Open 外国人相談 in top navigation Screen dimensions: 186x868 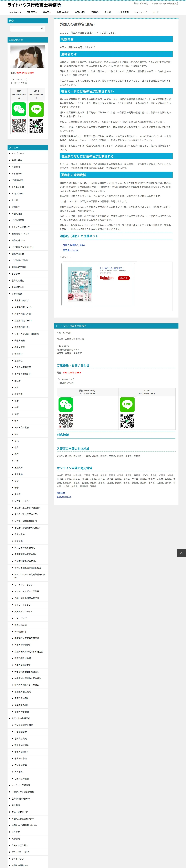[x=80, y=12]
